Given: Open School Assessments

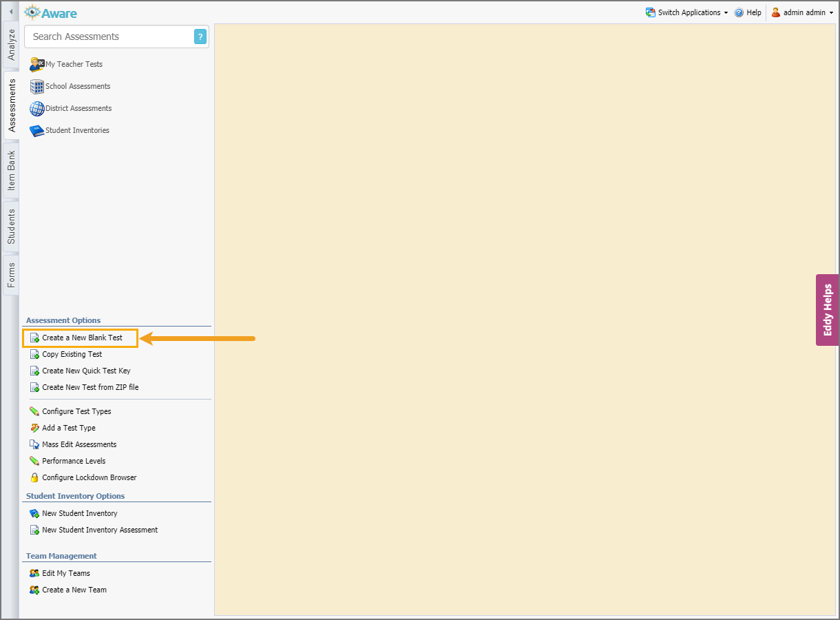Looking at the screenshot, I should [78, 86].
